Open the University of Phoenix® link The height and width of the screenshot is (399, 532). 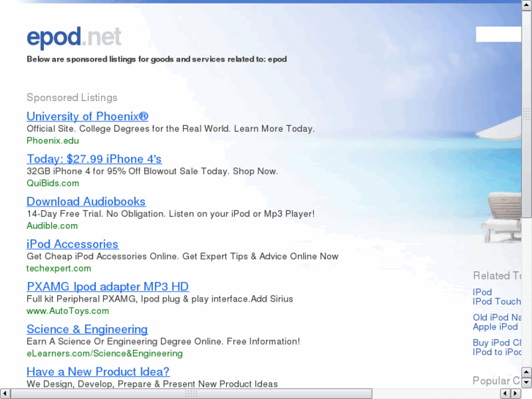point(88,116)
